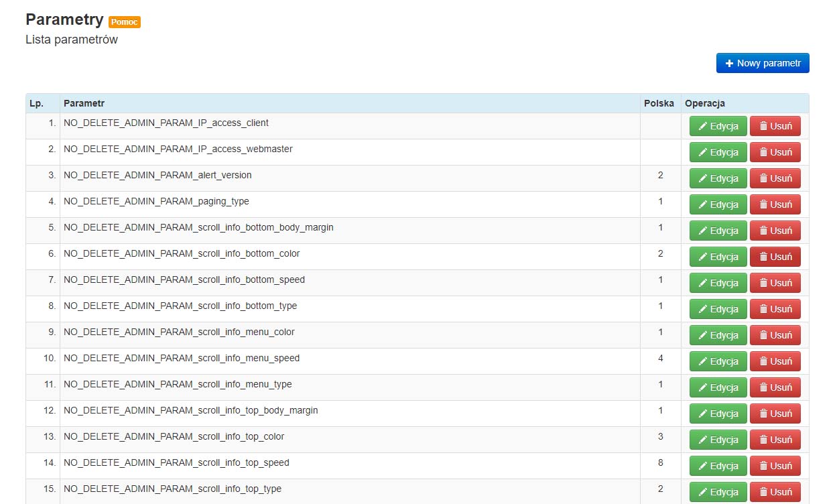The width and height of the screenshot is (835, 504).
Task: Edit the scroll_info_top_color parameter
Action: [718, 440]
